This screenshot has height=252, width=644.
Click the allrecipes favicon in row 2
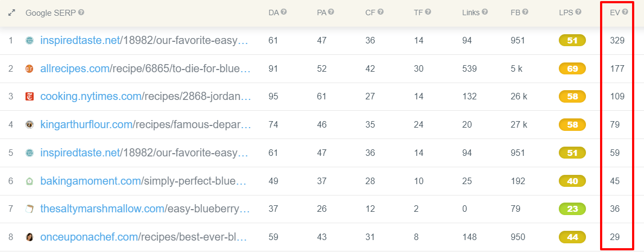[29, 68]
